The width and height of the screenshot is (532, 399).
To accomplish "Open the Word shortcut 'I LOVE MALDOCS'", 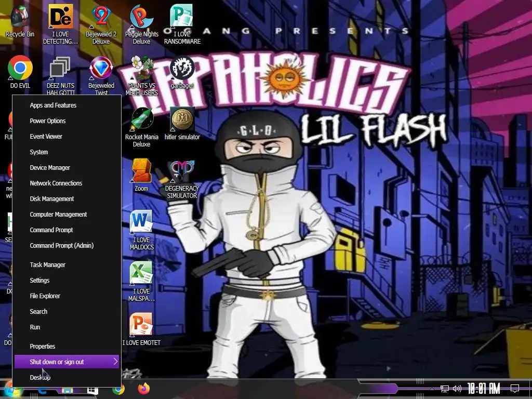I will pyautogui.click(x=141, y=230).
